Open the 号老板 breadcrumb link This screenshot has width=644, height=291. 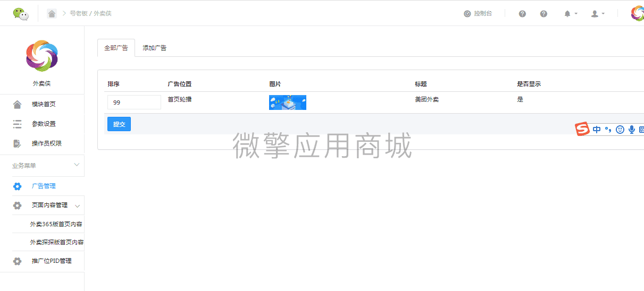click(78, 13)
